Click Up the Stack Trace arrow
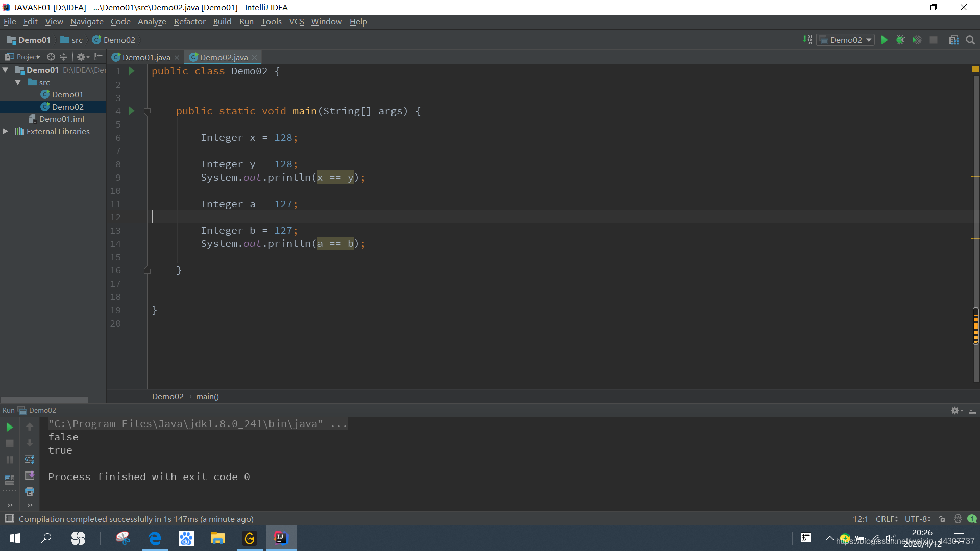The width and height of the screenshot is (980, 551). tap(30, 427)
